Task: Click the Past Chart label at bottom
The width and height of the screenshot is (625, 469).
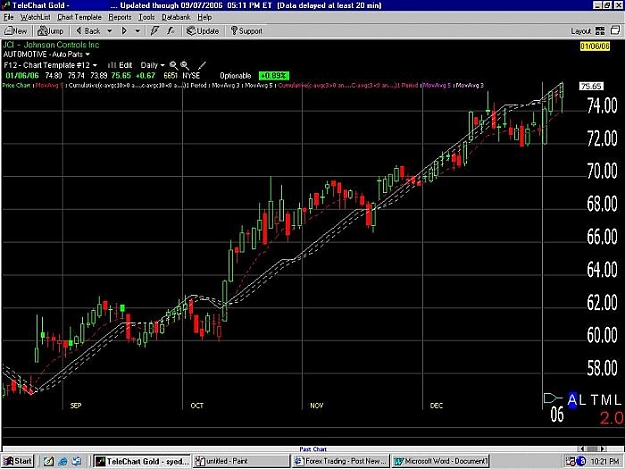Action: (x=313, y=449)
